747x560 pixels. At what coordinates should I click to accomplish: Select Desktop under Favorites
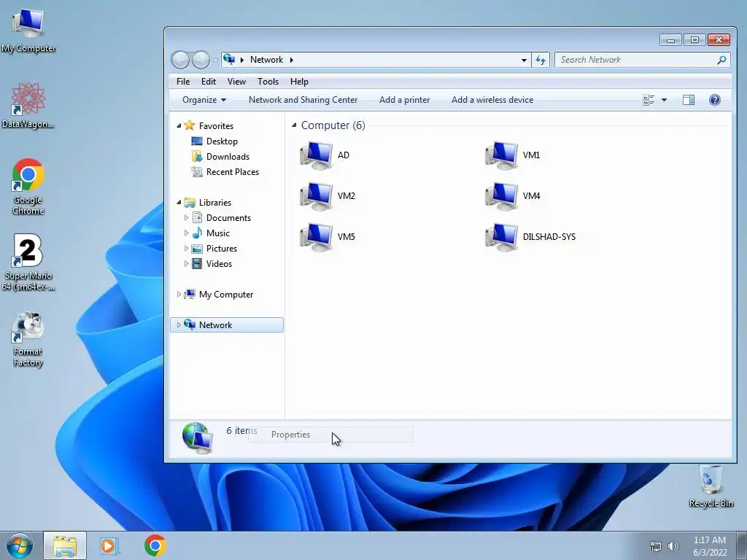click(x=222, y=141)
